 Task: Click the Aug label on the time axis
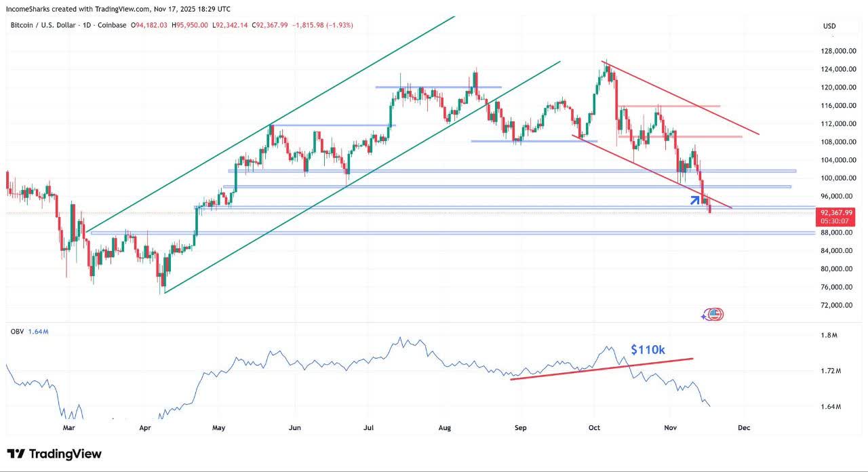[x=445, y=428]
